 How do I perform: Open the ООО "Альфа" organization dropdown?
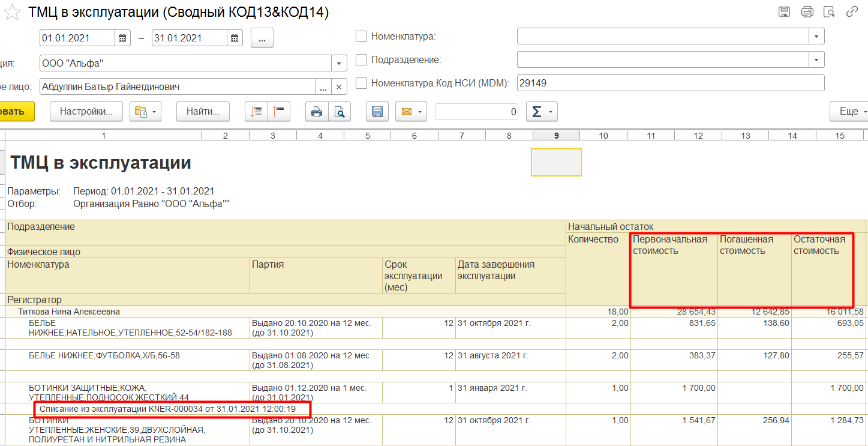[x=339, y=63]
